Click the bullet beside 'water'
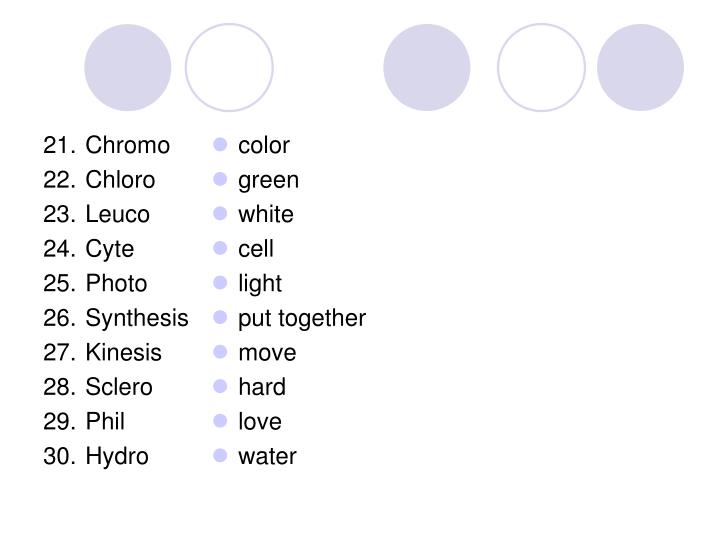Viewport: 720px width, 540px height. tap(220, 456)
